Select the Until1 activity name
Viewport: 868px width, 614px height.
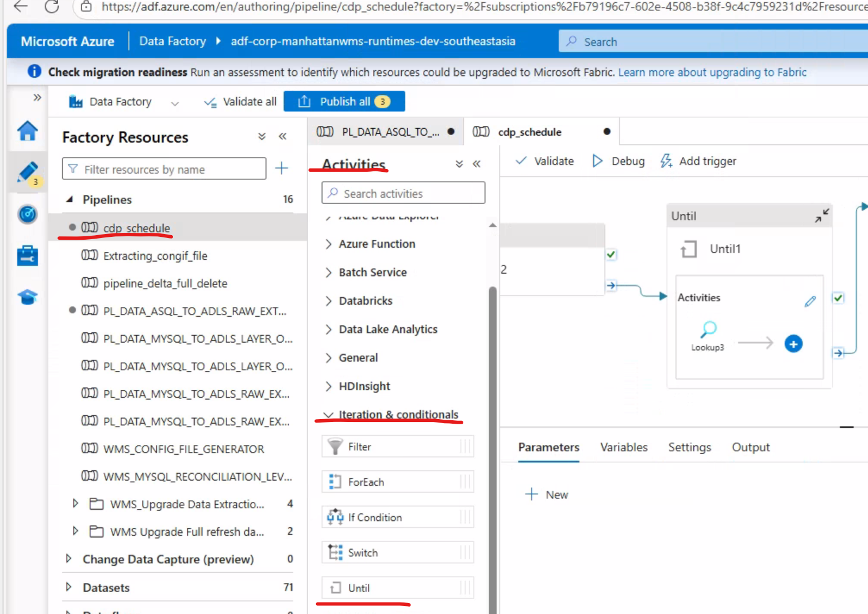(725, 249)
